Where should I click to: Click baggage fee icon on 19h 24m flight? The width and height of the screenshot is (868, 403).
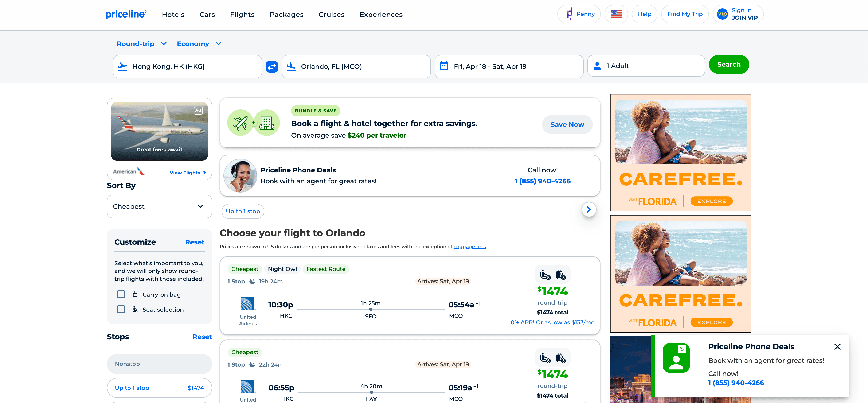pyautogui.click(x=560, y=275)
